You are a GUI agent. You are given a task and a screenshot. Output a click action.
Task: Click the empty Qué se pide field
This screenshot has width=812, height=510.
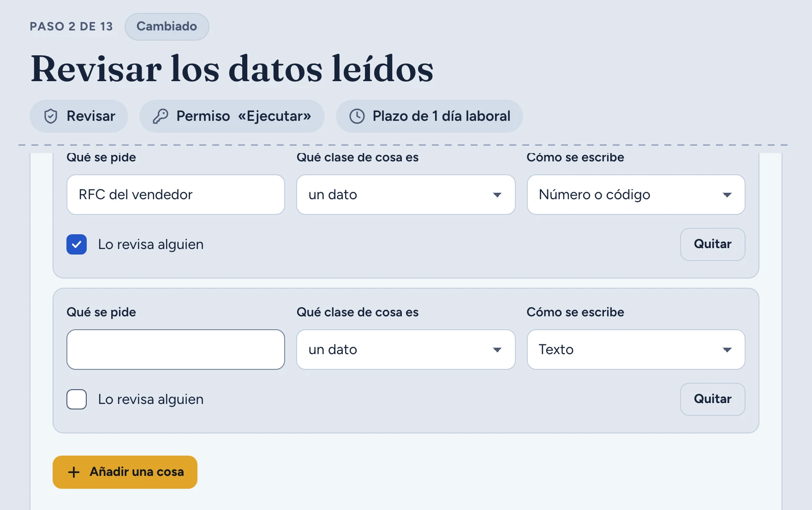click(176, 350)
